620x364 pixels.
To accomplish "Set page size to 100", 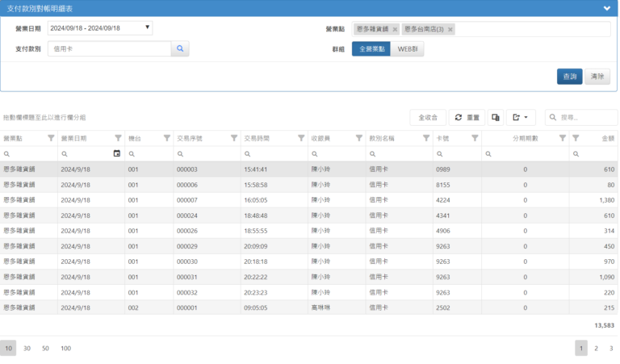I will point(65,348).
